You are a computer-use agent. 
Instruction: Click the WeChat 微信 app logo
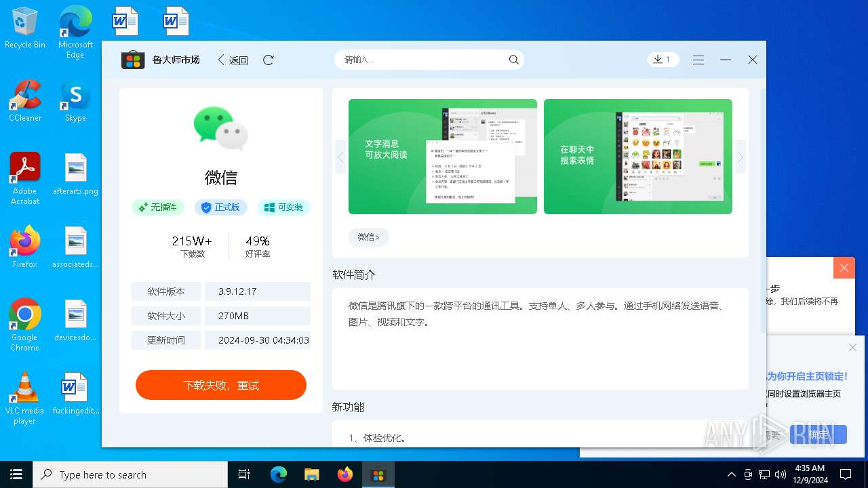[221, 127]
